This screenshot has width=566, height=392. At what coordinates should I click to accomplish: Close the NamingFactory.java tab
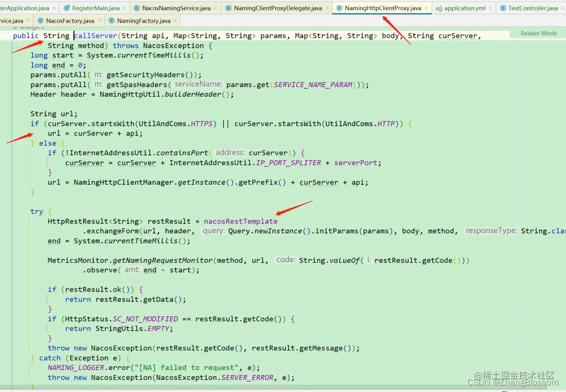[176, 21]
